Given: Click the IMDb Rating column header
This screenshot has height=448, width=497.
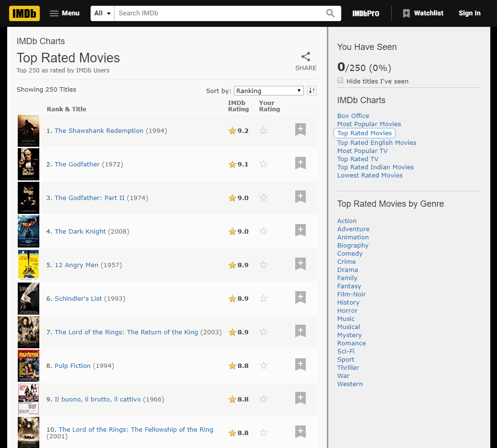Looking at the screenshot, I should (x=238, y=106).
